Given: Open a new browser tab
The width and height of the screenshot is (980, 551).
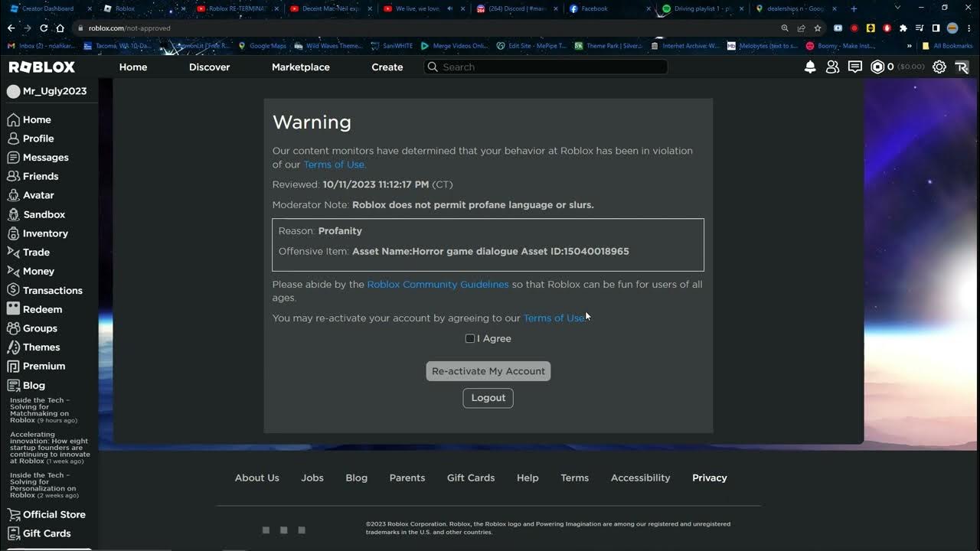Looking at the screenshot, I should [x=854, y=8].
